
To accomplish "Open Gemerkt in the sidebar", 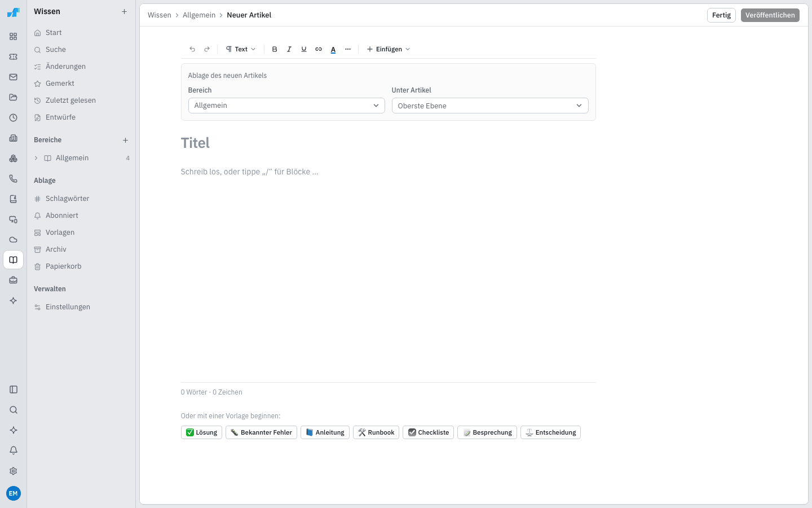I will [81, 84].
